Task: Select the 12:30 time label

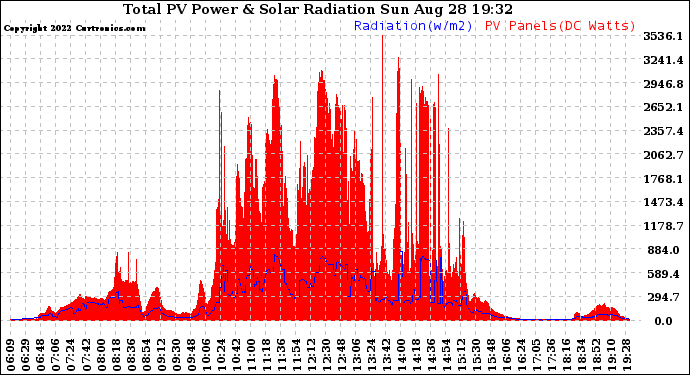Action: 327,355
